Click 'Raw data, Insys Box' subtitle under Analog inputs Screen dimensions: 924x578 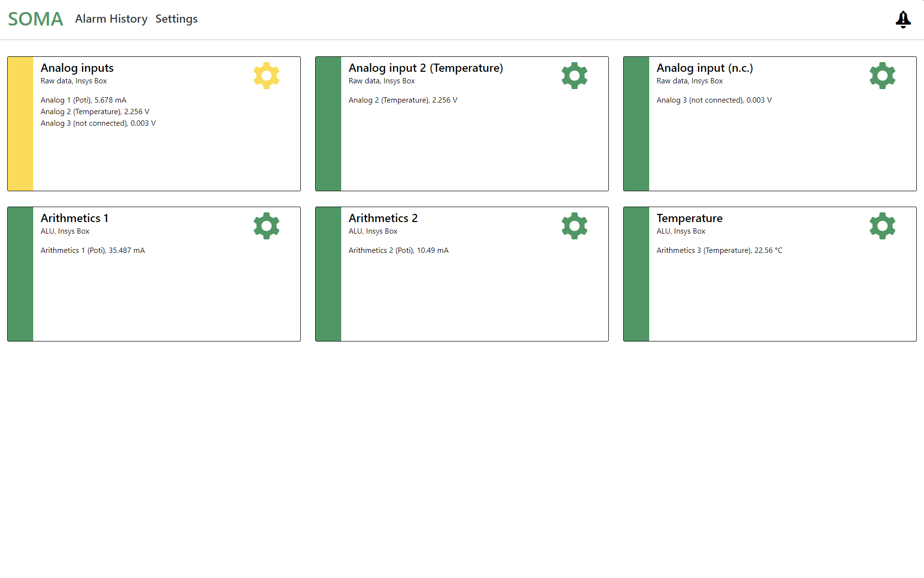[x=74, y=81]
